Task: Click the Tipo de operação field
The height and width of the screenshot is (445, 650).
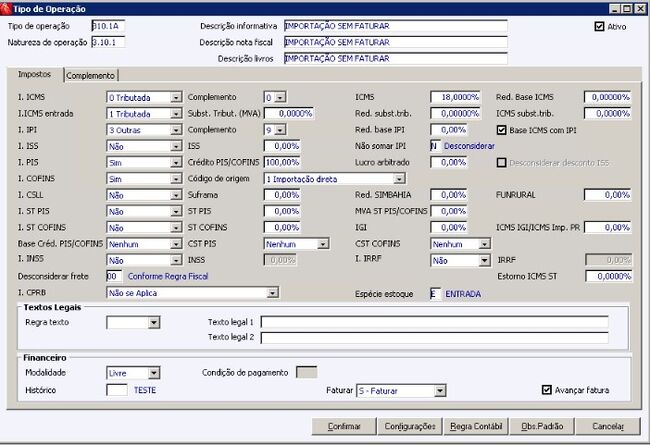Action: point(108,26)
